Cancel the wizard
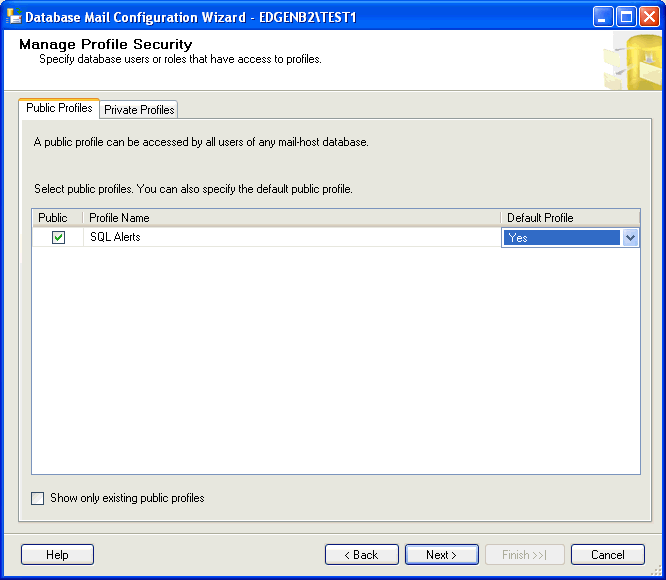The height and width of the screenshot is (580, 666). [x=608, y=555]
